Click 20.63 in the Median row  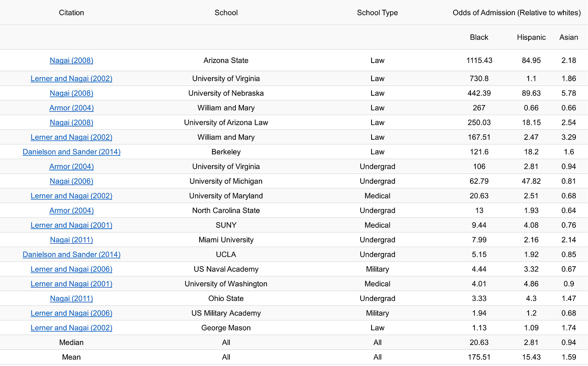click(x=479, y=343)
